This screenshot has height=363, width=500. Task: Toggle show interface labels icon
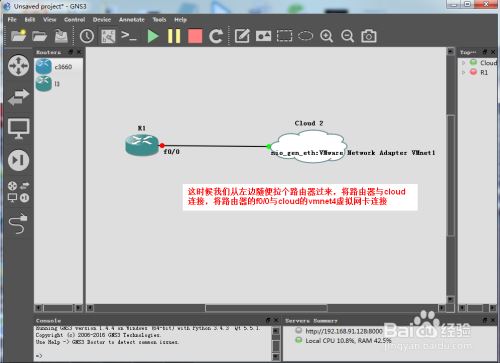(x=108, y=36)
